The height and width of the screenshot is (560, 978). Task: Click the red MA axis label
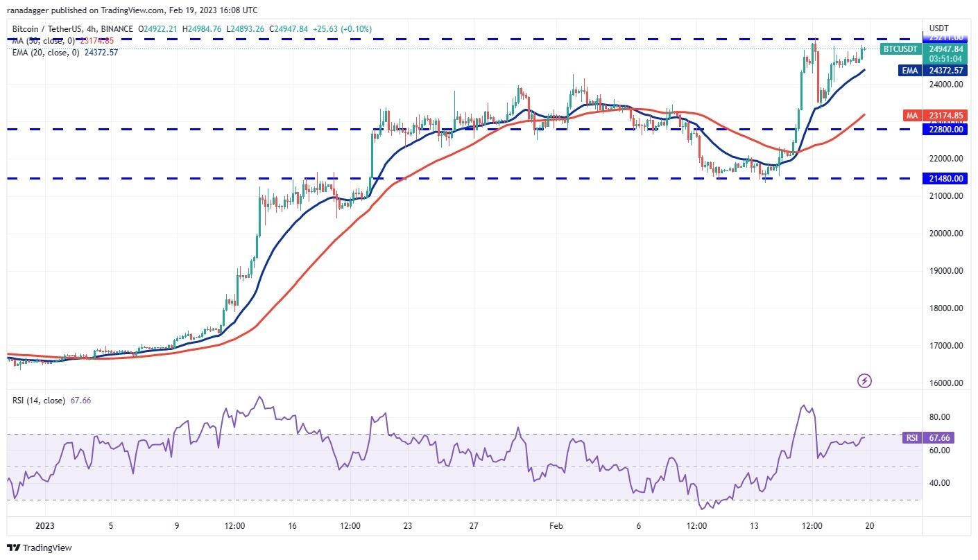913,116
